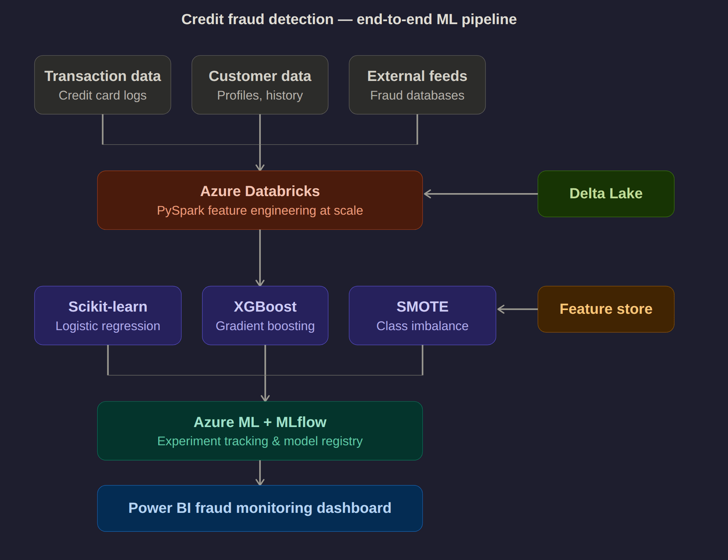Select the SMOTE class imbalance node

[x=422, y=315]
